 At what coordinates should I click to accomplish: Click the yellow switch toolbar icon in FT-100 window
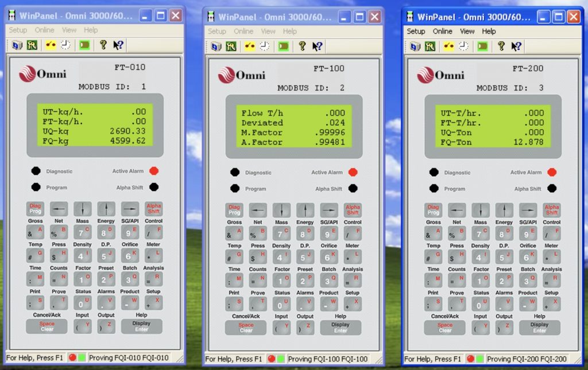pyautogui.click(x=250, y=46)
